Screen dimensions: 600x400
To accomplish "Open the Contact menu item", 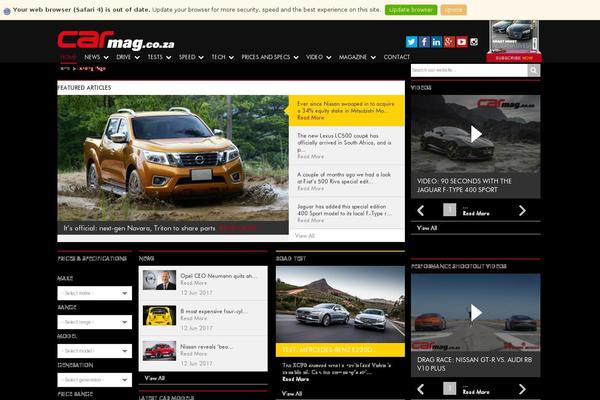I will coord(396,57).
